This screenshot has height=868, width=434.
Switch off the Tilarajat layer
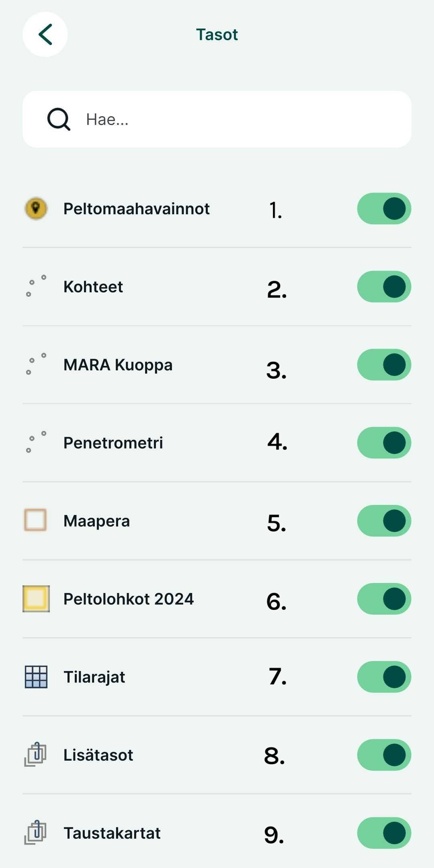(x=384, y=677)
